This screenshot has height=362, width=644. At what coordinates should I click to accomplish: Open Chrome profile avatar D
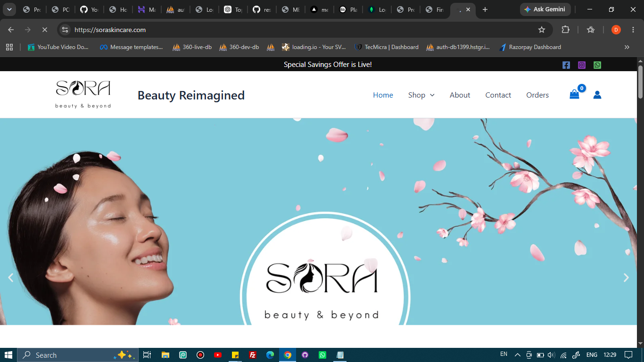(616, 30)
